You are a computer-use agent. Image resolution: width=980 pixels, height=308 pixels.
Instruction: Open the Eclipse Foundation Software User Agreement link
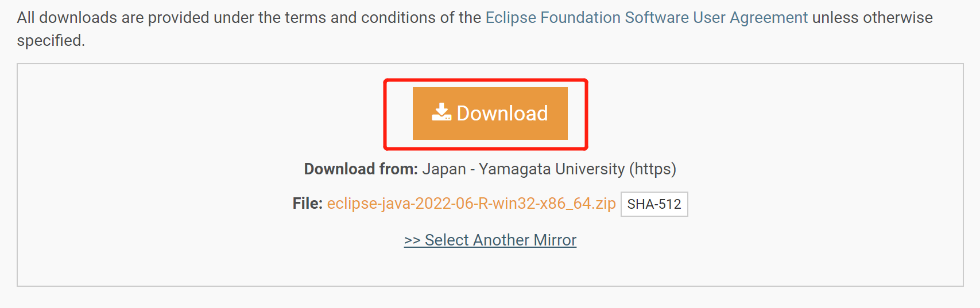pyautogui.click(x=646, y=18)
